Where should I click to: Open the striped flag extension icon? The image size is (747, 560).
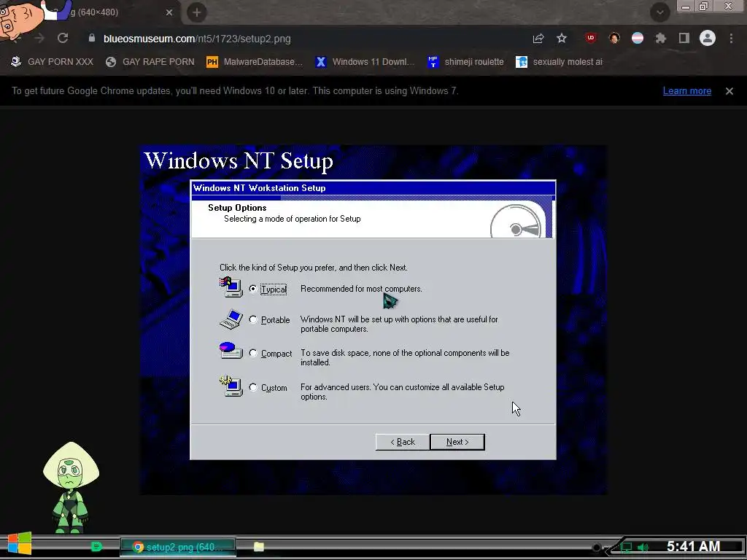point(638,38)
